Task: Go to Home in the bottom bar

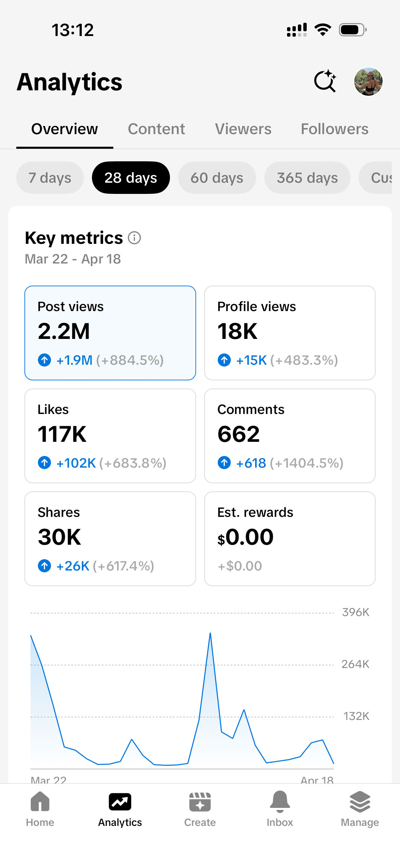Action: [40, 809]
